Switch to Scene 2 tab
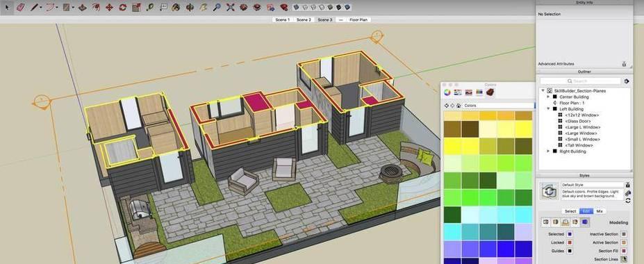This screenshot has height=264, width=644. click(304, 19)
